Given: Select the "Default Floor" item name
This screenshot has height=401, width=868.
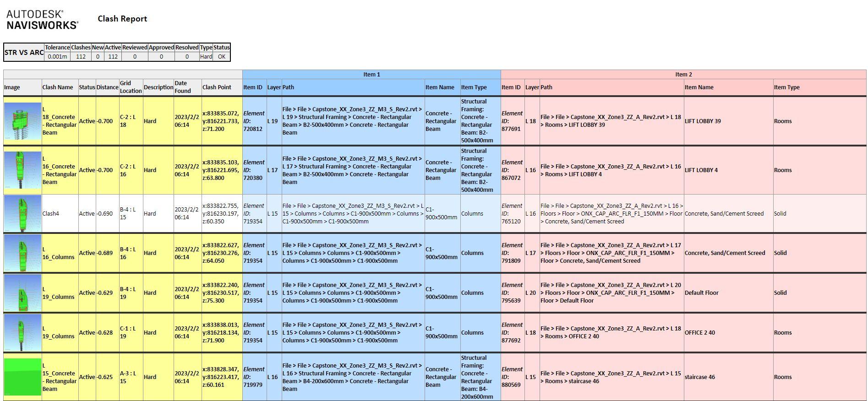Looking at the screenshot, I should tap(701, 293).
